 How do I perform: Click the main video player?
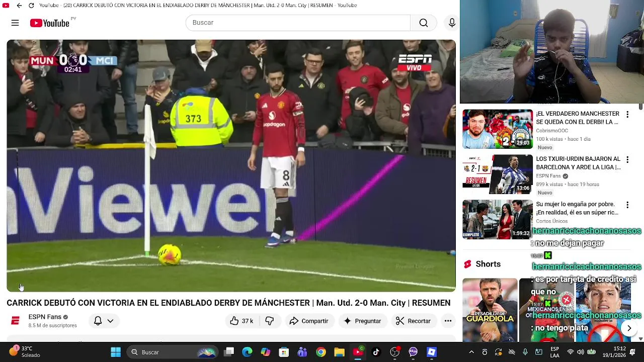(231, 165)
